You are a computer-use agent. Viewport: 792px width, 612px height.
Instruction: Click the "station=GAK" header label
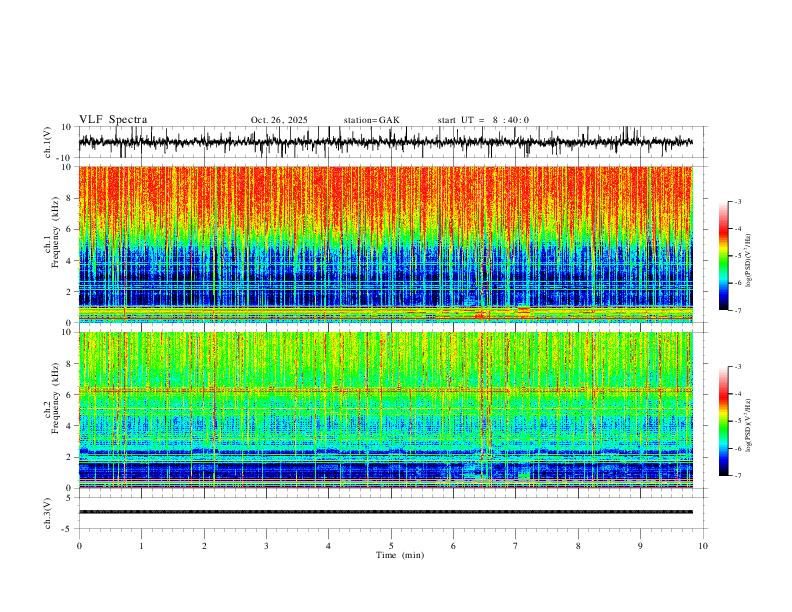coord(371,120)
